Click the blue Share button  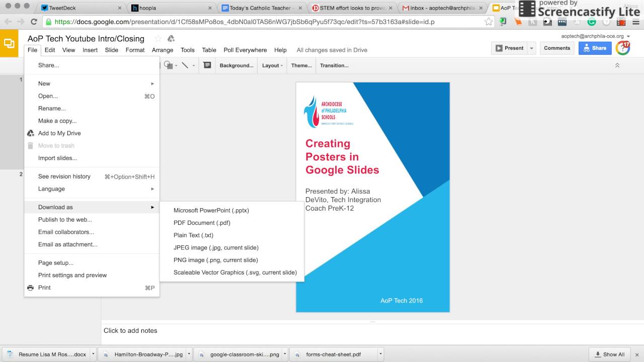click(595, 48)
